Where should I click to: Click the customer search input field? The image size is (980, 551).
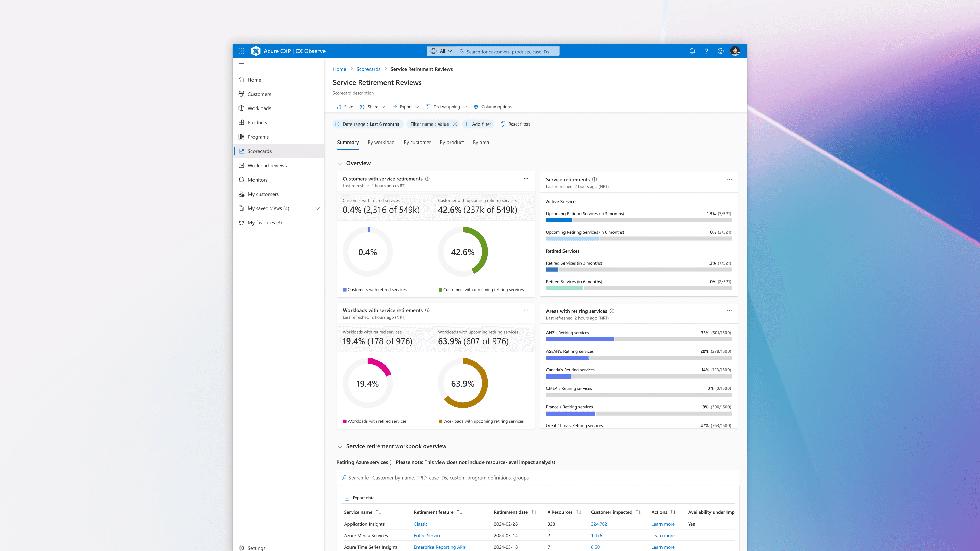(x=533, y=478)
